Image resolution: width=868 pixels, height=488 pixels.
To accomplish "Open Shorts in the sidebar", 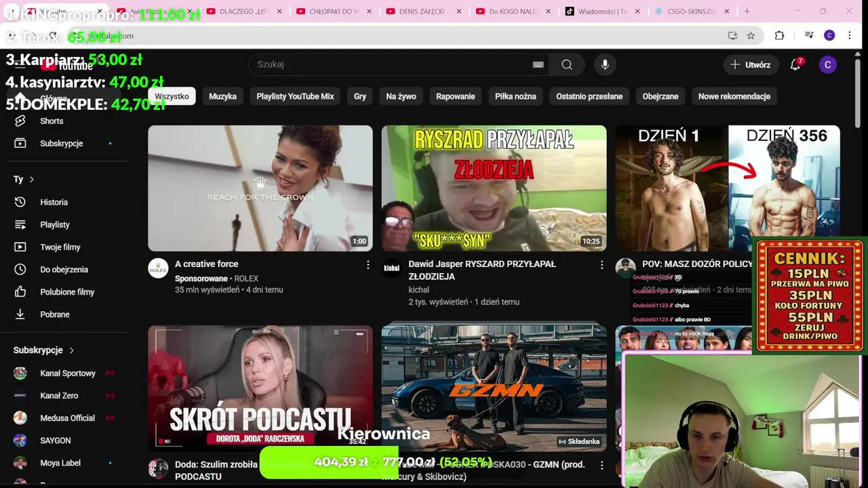I will tap(52, 121).
